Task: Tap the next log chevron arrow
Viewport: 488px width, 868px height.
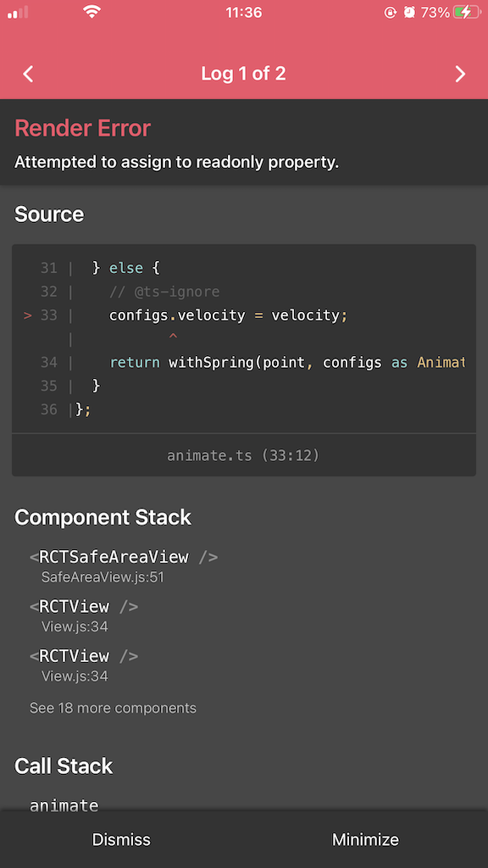Action: (x=460, y=74)
